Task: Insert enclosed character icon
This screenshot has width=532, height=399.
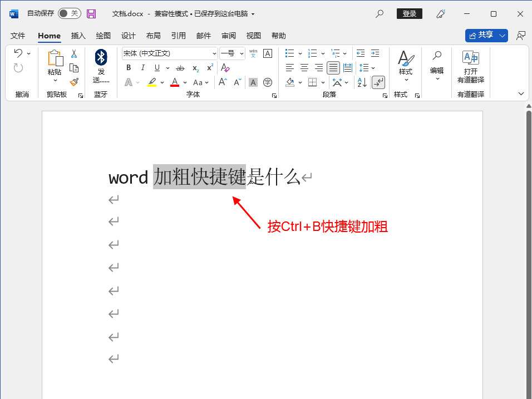Action: point(268,82)
